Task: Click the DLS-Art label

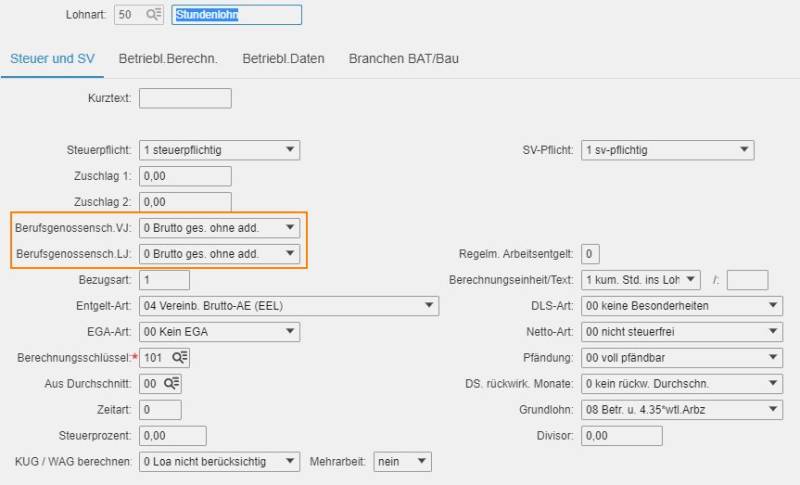Action: click(x=553, y=306)
